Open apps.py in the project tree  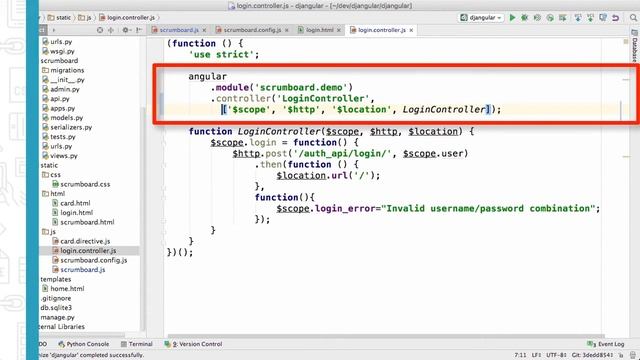(58, 108)
